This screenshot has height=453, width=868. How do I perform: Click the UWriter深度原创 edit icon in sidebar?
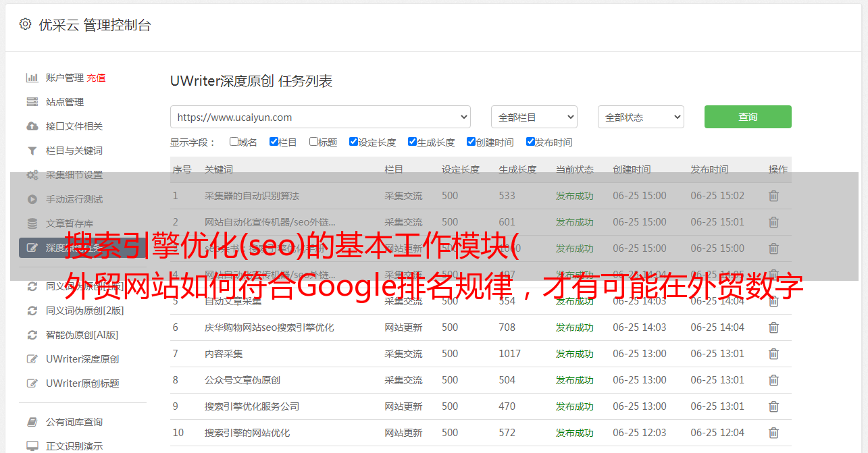[32, 359]
